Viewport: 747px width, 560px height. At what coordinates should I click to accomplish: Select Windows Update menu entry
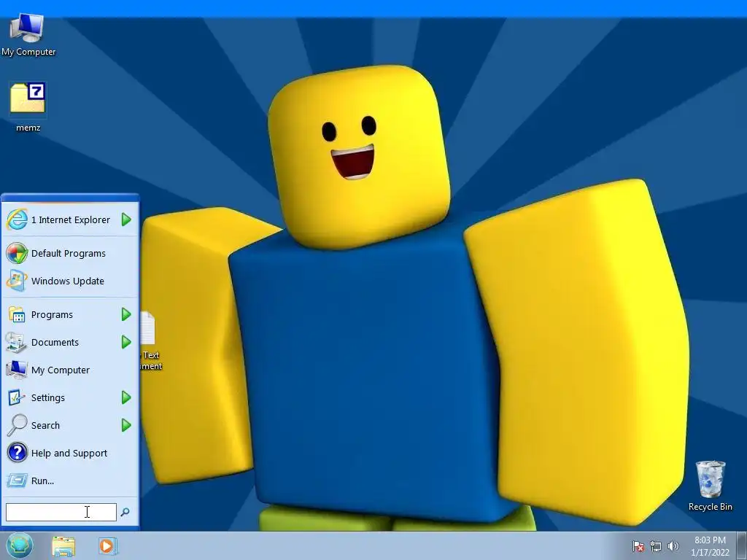pyautogui.click(x=70, y=281)
